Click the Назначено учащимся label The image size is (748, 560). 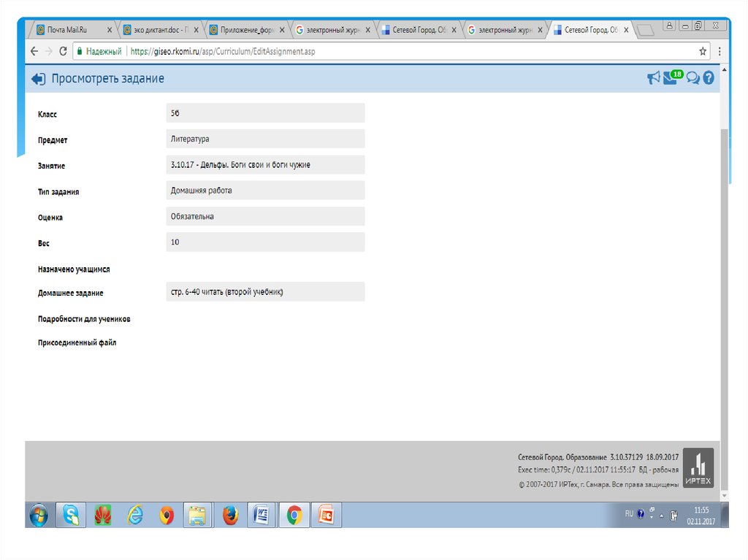(74, 269)
